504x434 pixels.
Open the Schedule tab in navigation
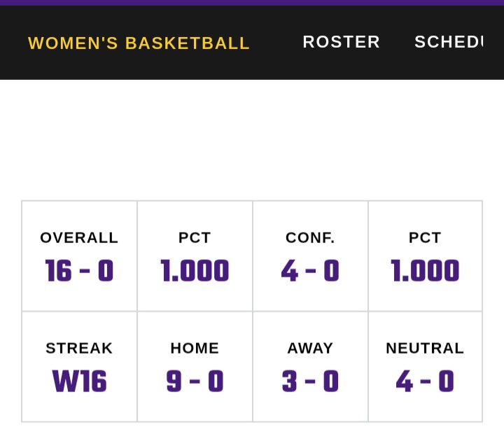click(x=449, y=42)
